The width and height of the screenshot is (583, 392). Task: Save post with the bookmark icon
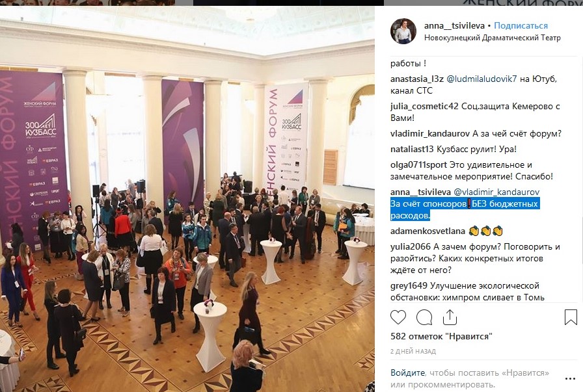[x=571, y=317]
